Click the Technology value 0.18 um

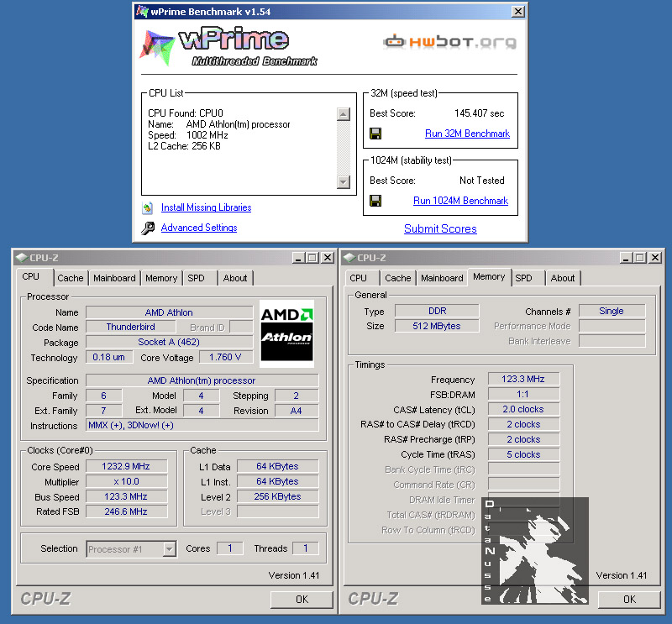click(109, 357)
